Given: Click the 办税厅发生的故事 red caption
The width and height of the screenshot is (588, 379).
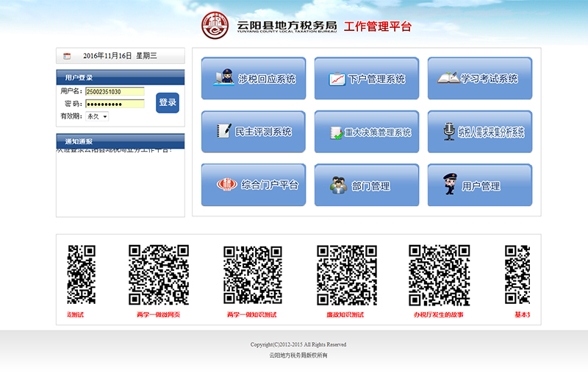Looking at the screenshot, I should 439,315.
